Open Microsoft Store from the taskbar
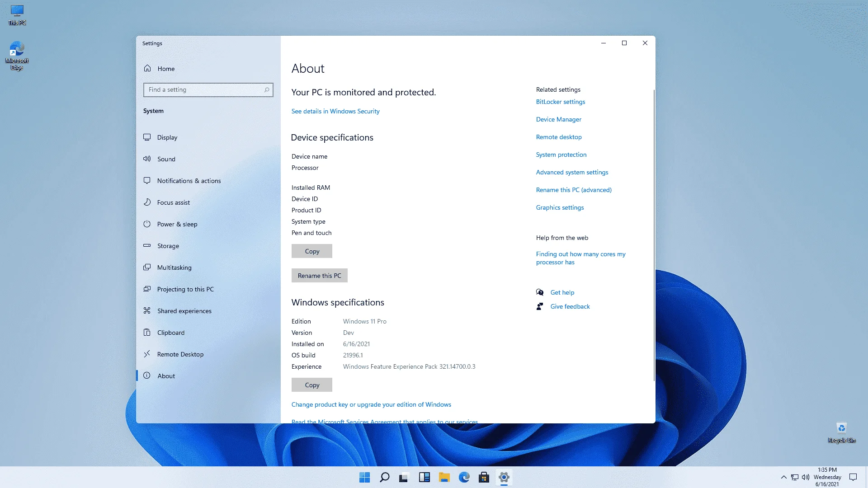This screenshot has height=488, width=868. click(x=484, y=477)
